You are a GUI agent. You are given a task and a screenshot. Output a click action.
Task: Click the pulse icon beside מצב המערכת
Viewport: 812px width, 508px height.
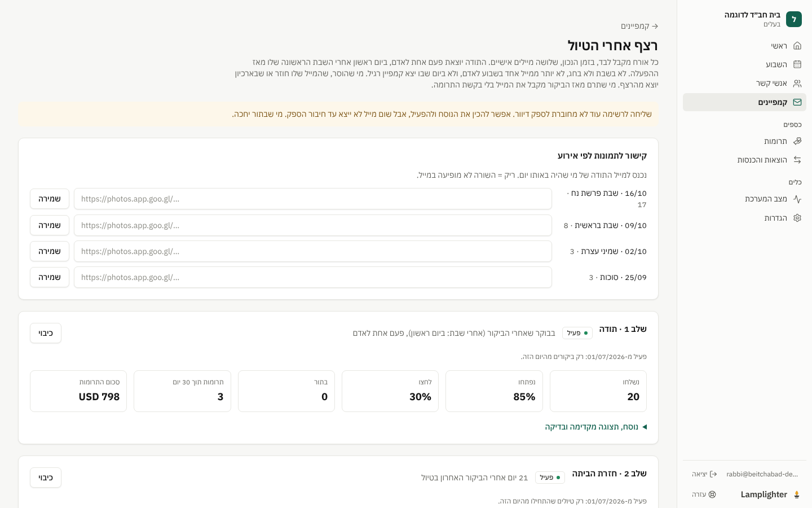(797, 199)
